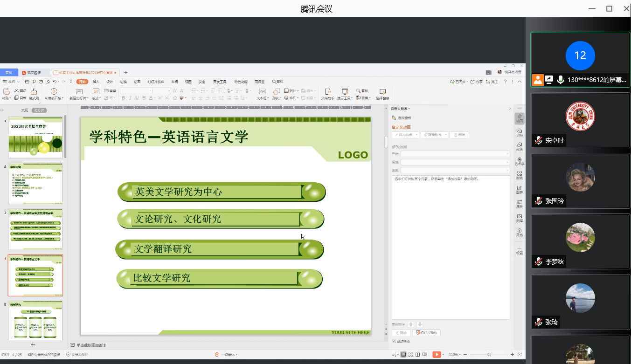
Task: Toggle the 自动预览 checkbox
Action: (x=394, y=341)
